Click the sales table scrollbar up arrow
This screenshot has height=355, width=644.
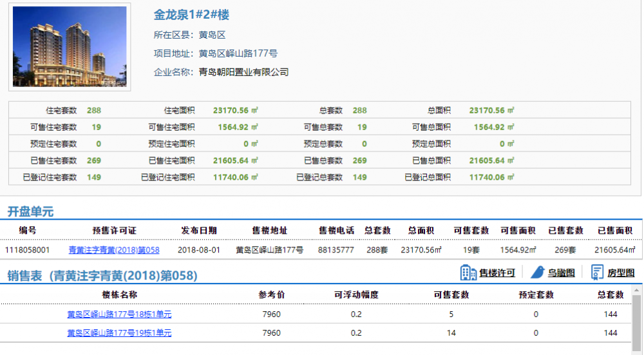pyautogui.click(x=637, y=290)
